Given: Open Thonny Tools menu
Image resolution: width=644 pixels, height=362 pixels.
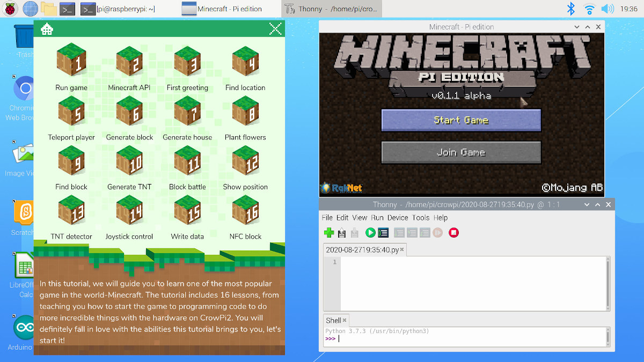Looking at the screenshot, I should [x=421, y=218].
